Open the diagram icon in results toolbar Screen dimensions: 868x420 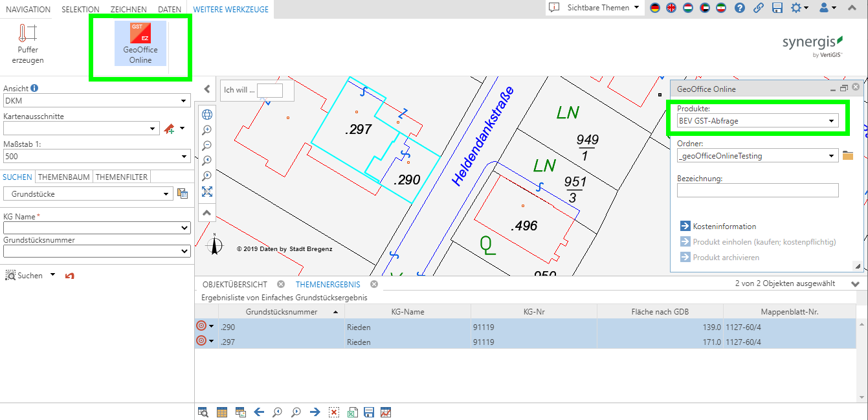pos(385,412)
